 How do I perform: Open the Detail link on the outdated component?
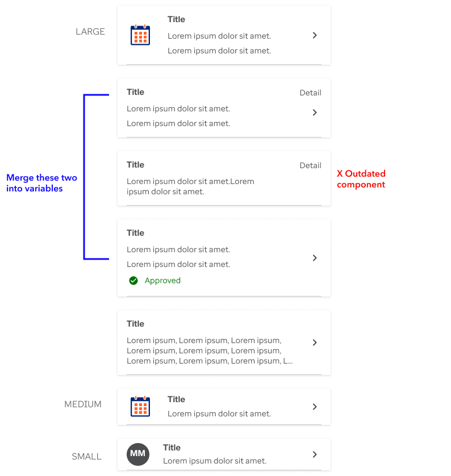311,165
